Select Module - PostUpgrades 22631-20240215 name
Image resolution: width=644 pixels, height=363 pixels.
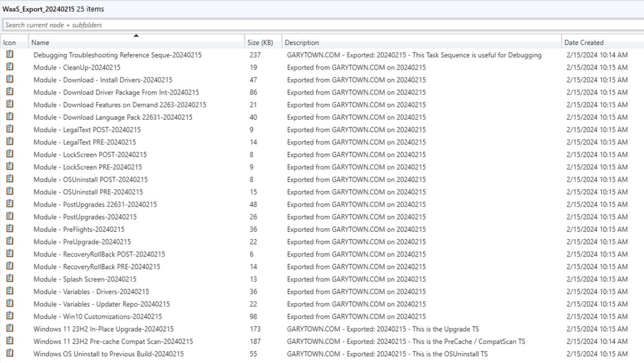95,204
